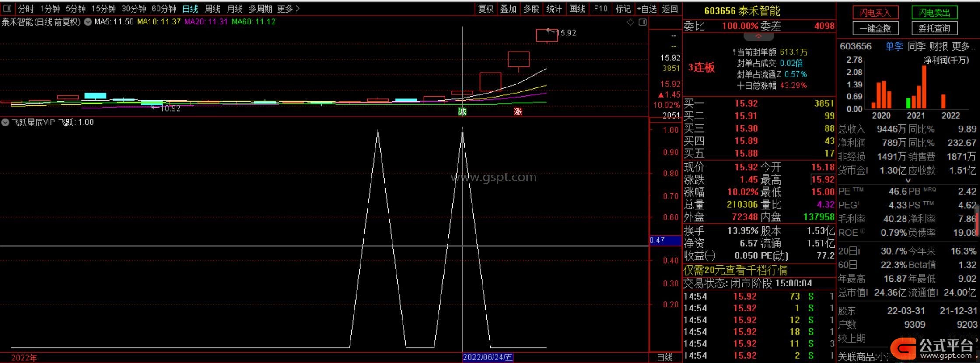
Task: Open the 飞跃星辰VIP indicator dropdown arrow
Action: point(5,122)
